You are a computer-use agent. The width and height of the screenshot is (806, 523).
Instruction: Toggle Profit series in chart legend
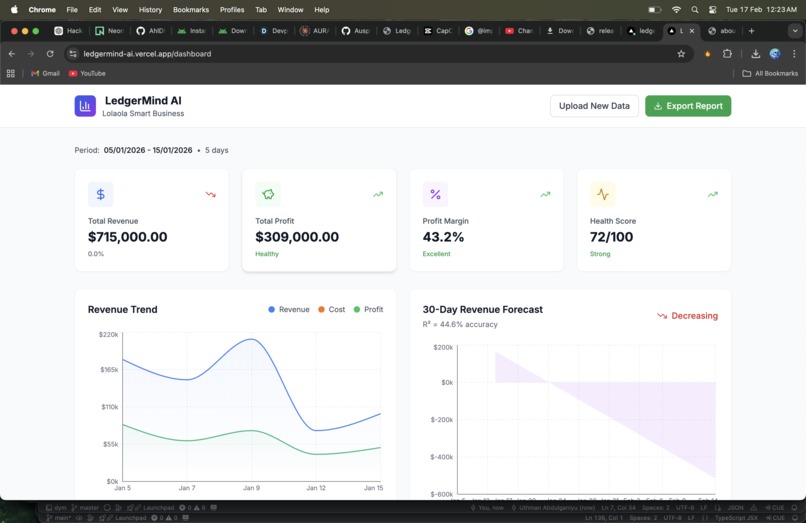[369, 310]
